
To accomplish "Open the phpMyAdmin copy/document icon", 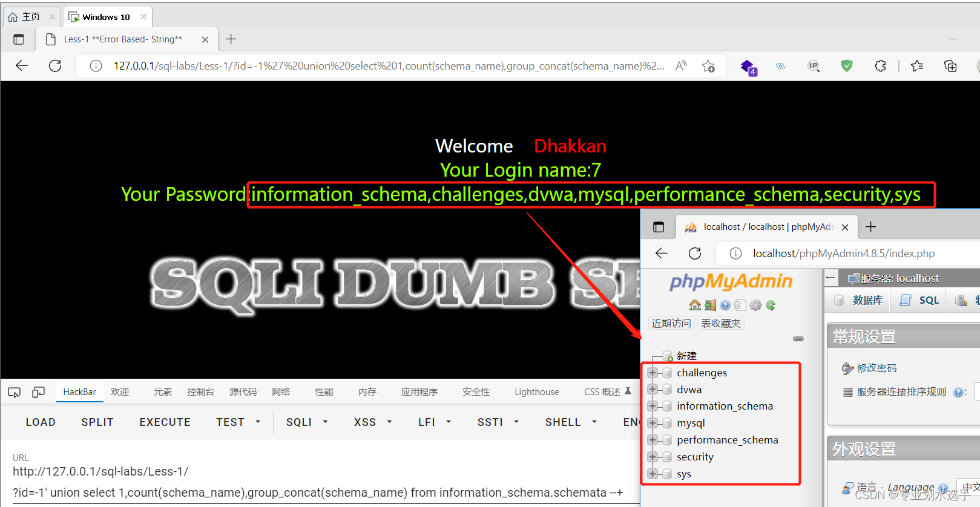I will point(740,305).
